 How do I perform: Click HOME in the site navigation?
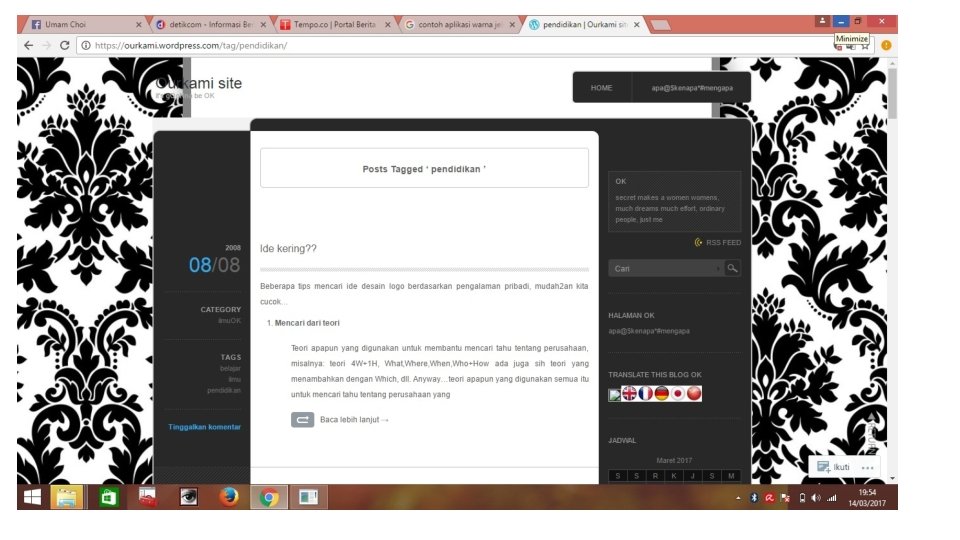pyautogui.click(x=601, y=88)
